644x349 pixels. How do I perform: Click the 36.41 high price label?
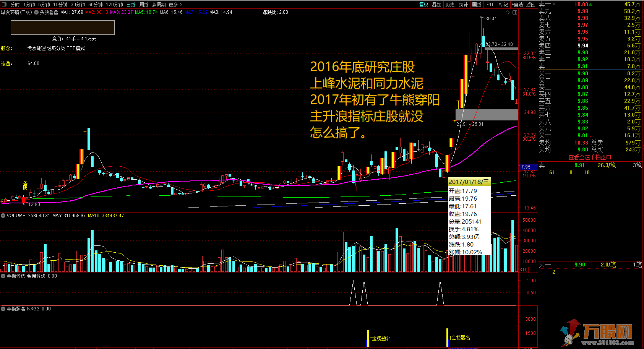point(491,19)
